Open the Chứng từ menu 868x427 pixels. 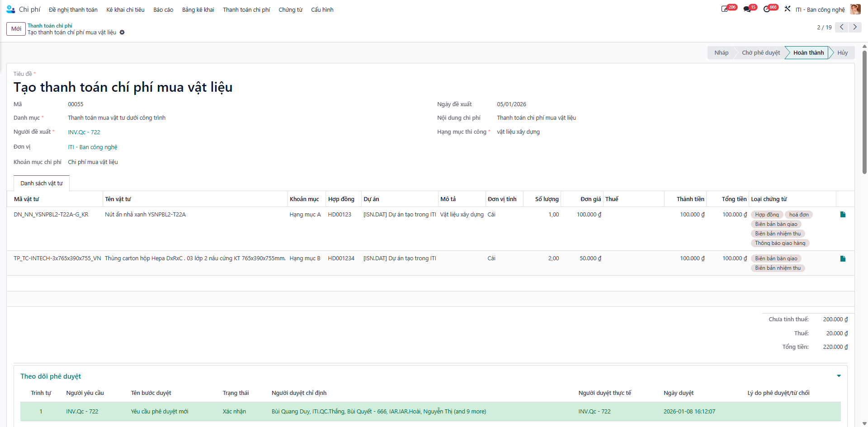click(291, 9)
